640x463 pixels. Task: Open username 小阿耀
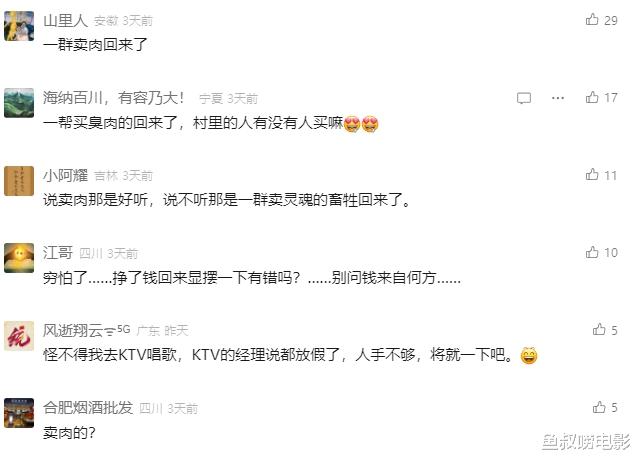[65, 176]
